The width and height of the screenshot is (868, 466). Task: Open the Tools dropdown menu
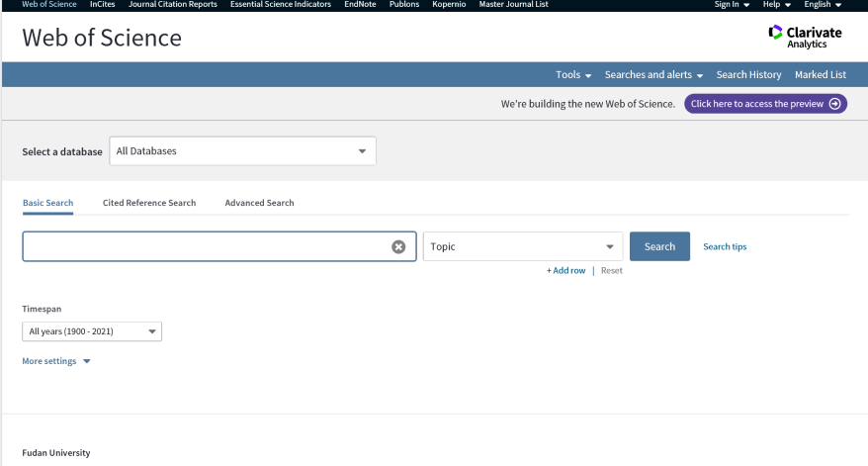click(x=573, y=75)
